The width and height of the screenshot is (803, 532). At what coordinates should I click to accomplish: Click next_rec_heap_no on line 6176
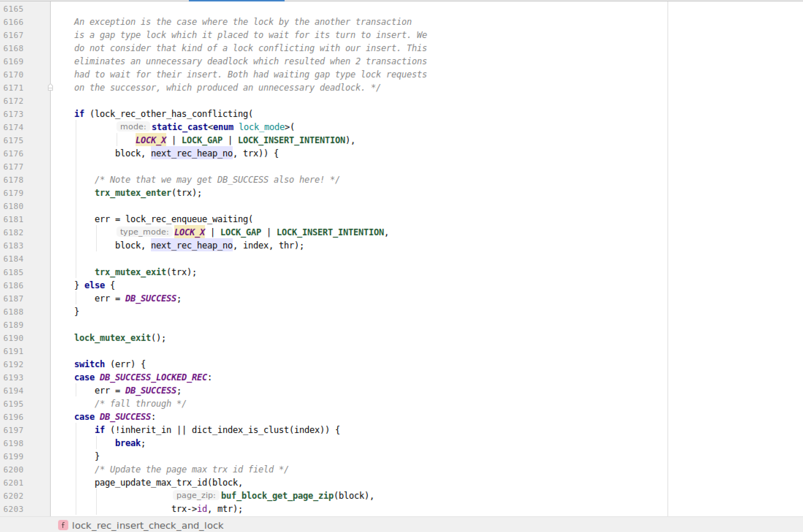192,153
